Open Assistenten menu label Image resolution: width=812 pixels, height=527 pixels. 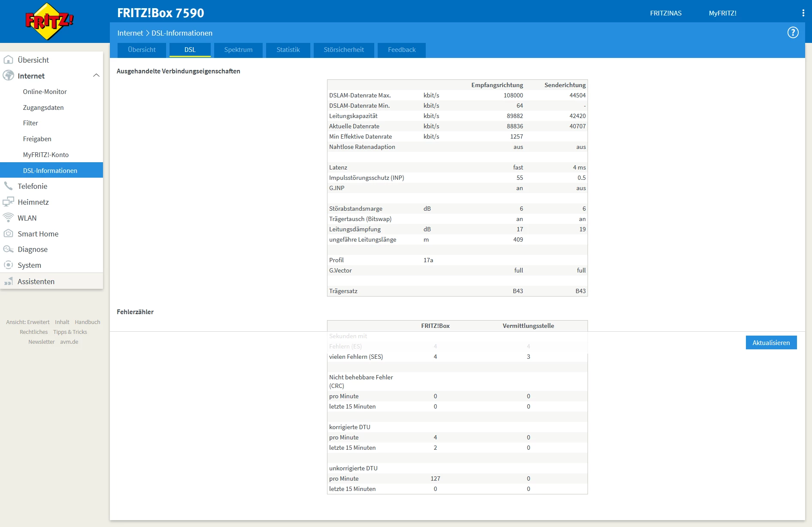point(36,282)
